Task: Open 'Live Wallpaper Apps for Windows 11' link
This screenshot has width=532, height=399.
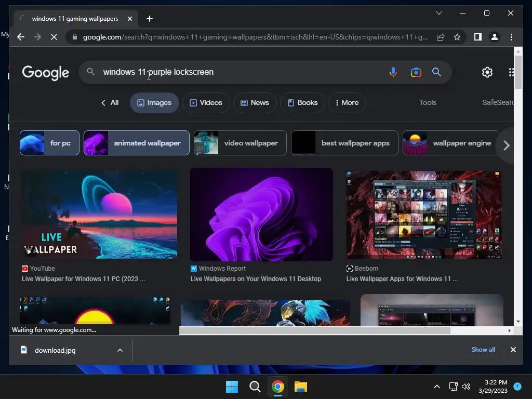Action: click(x=402, y=279)
